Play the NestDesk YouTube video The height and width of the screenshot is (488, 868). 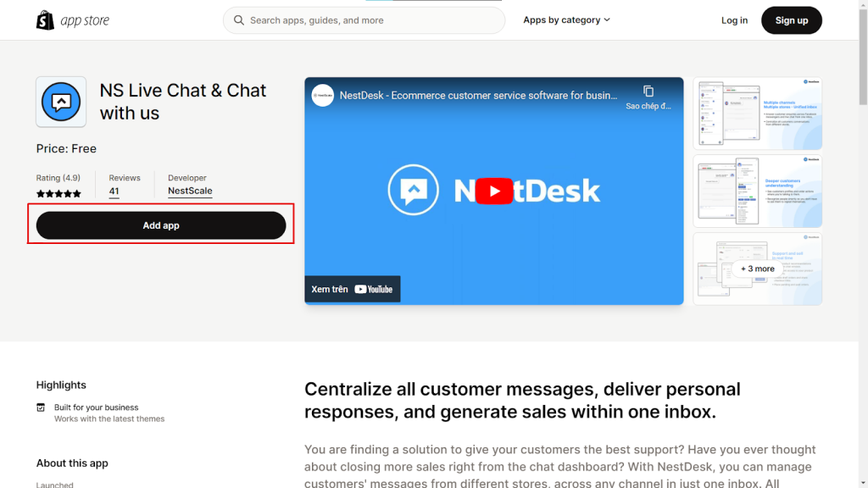click(494, 191)
